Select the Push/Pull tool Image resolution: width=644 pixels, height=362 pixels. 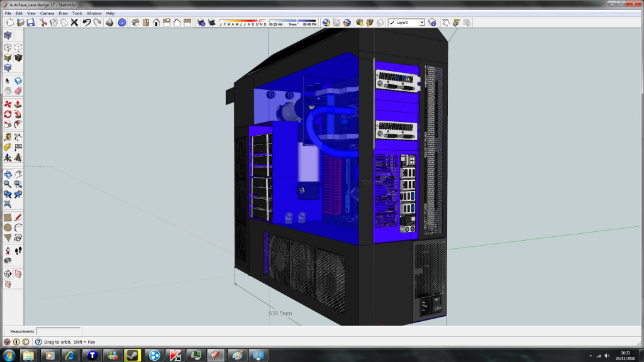click(18, 104)
